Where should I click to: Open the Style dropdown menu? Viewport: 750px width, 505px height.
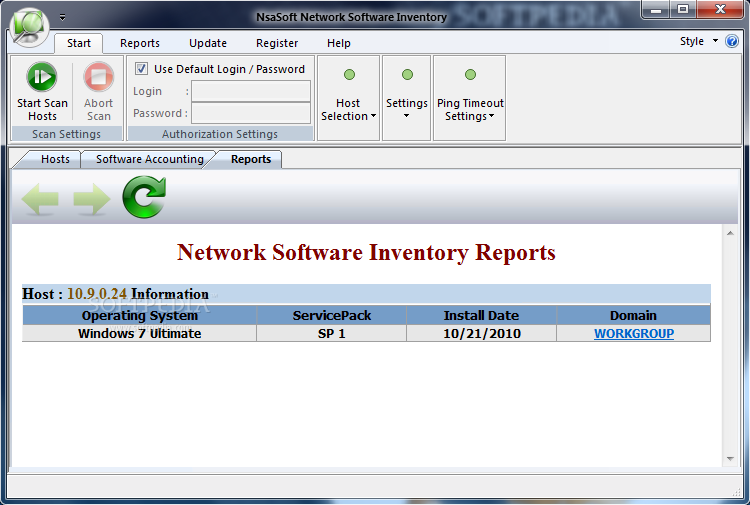pyautogui.click(x=699, y=41)
